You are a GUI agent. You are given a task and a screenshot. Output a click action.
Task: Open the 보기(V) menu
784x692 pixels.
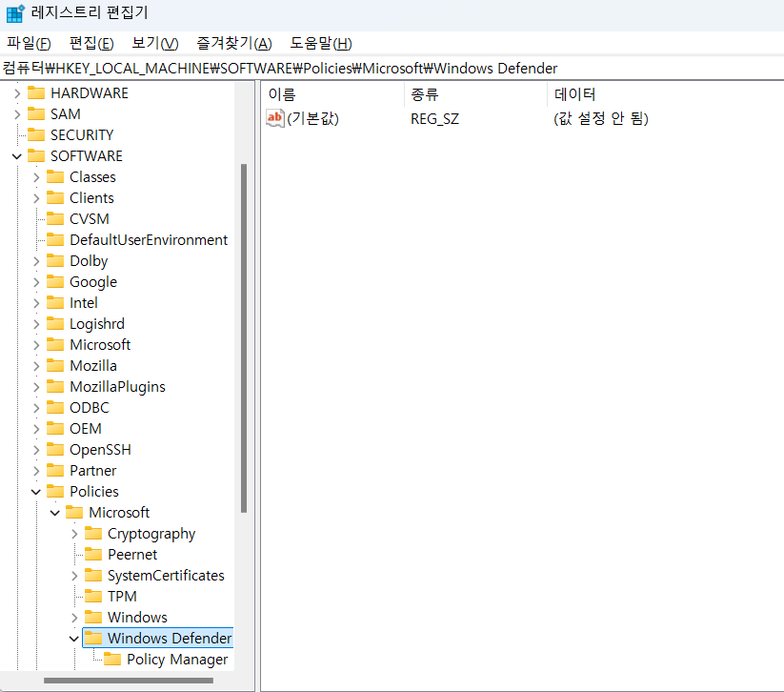(154, 44)
